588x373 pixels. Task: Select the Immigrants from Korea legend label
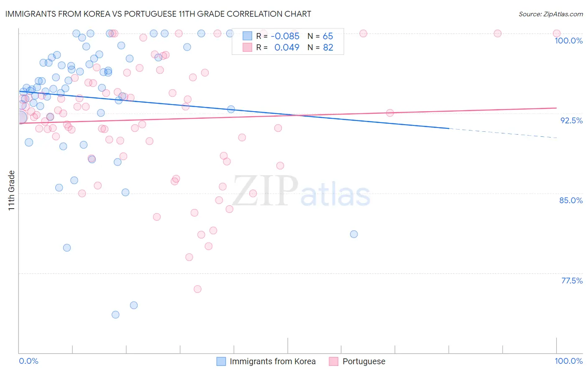click(273, 361)
